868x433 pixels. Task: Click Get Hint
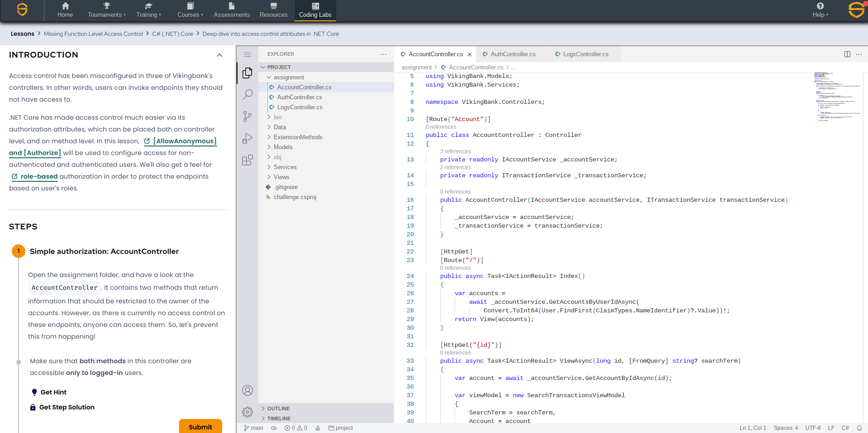pos(53,392)
